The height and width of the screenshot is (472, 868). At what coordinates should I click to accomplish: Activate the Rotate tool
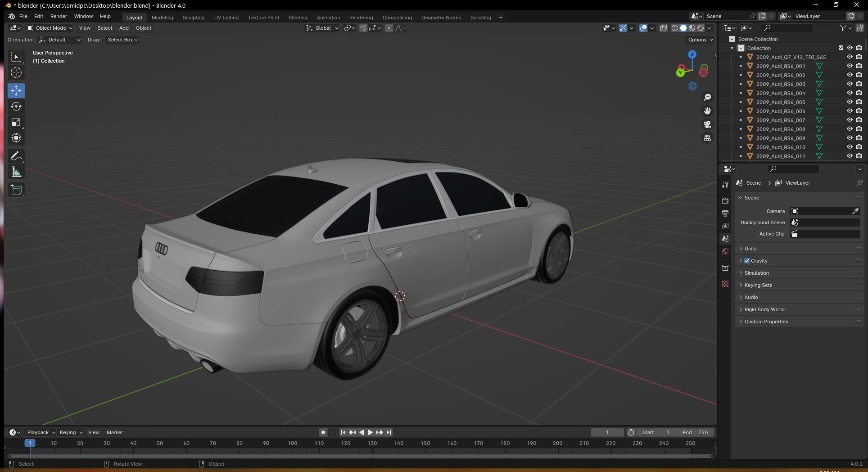pos(16,106)
